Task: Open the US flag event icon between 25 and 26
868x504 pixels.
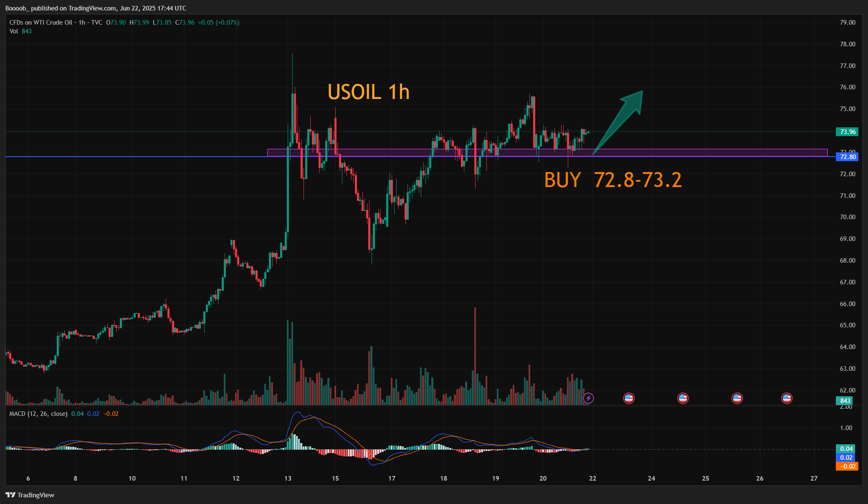Action: point(737,398)
